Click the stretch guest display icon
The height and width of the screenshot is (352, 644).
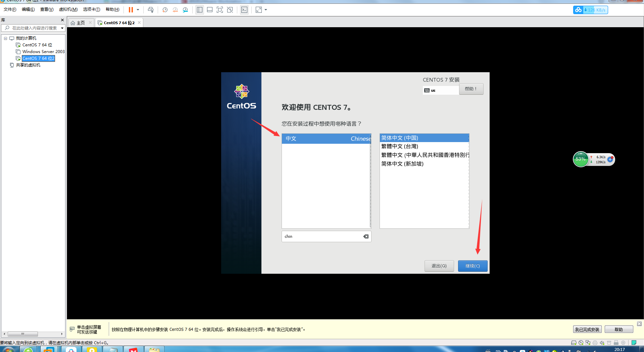click(x=259, y=10)
